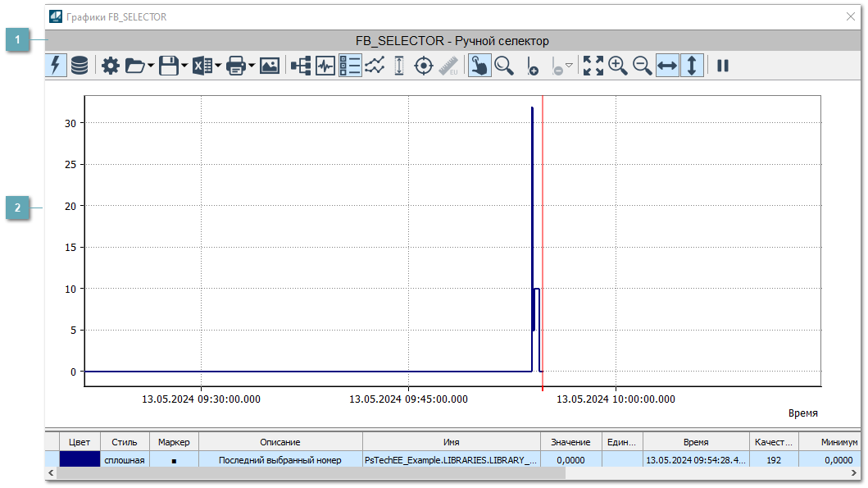This screenshot has width=868, height=488.
Task: Fit chart using the expand arrows icon
Action: point(593,66)
